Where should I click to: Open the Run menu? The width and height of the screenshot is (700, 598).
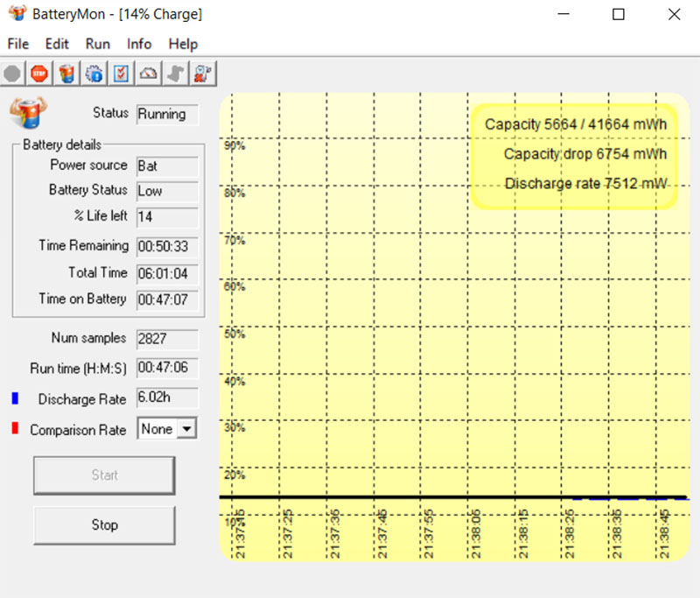[98, 44]
